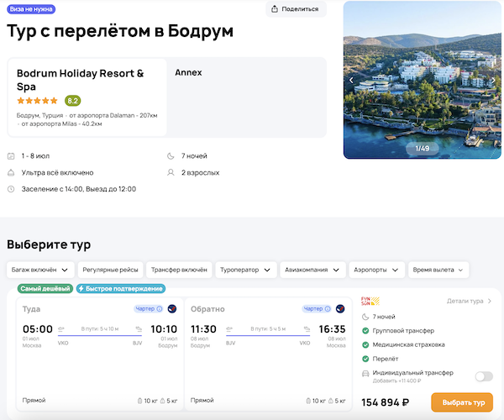Select the Annex room type tab
Viewport: 504px width, 420px height.
(x=189, y=73)
